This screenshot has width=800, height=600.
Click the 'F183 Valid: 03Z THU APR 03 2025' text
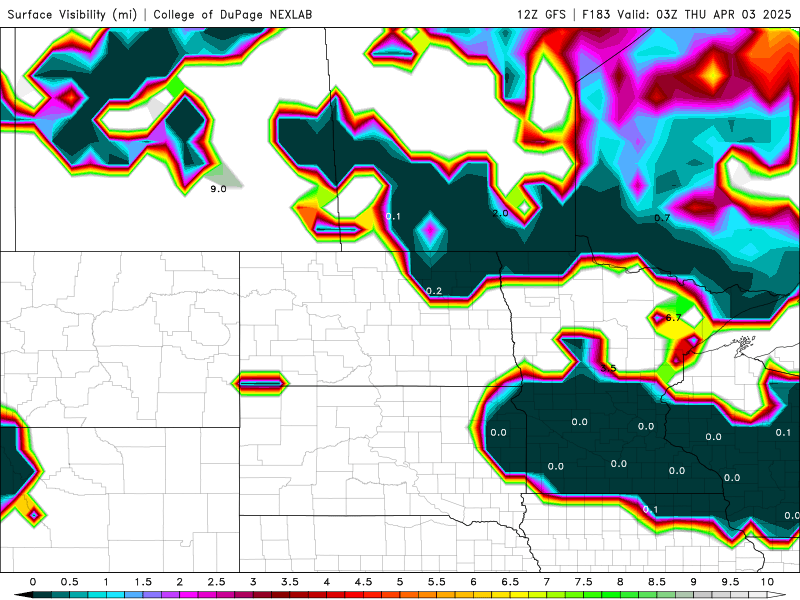click(x=687, y=14)
